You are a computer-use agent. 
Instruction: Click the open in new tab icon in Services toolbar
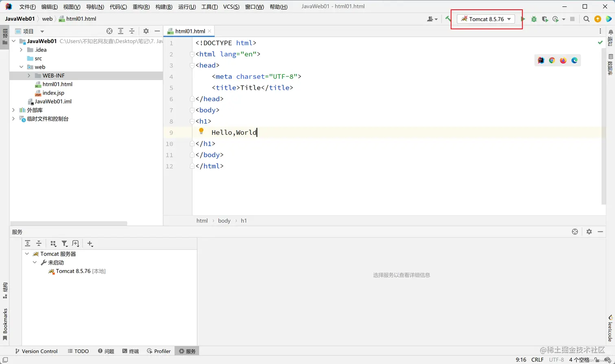click(76, 243)
